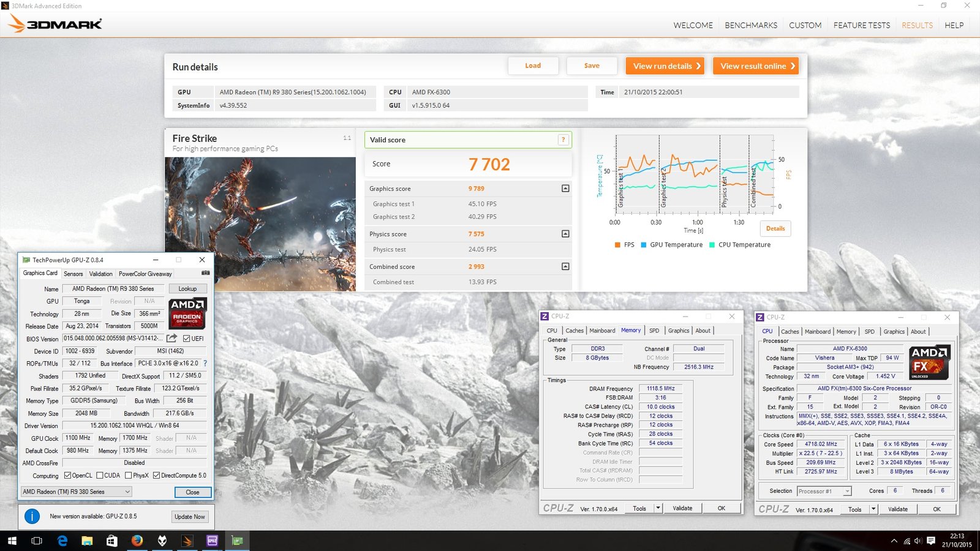Open Firefox from the taskbar

tap(137, 541)
